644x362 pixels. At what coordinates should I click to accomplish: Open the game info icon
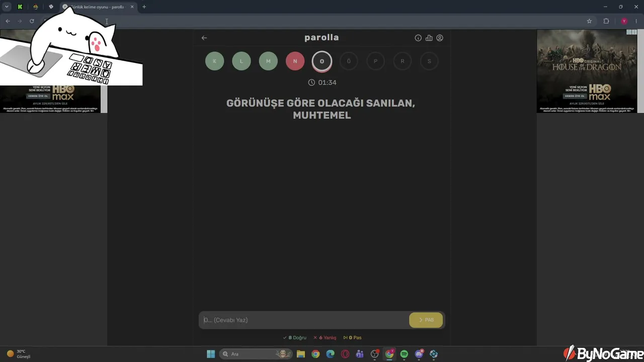click(418, 38)
